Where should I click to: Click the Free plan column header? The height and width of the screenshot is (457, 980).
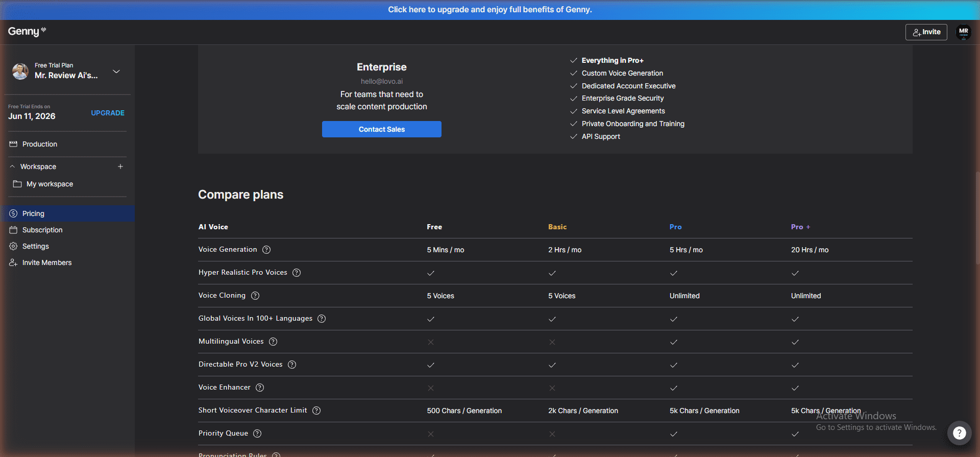434,227
